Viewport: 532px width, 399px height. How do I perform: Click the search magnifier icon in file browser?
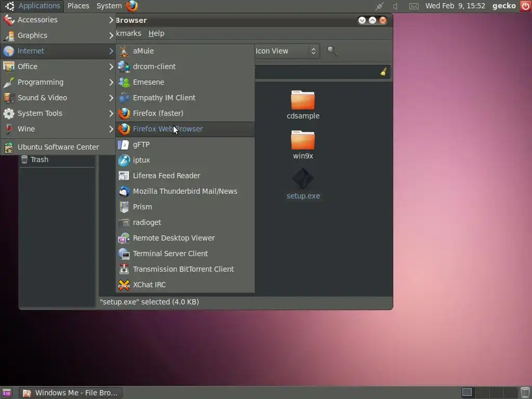(332, 51)
